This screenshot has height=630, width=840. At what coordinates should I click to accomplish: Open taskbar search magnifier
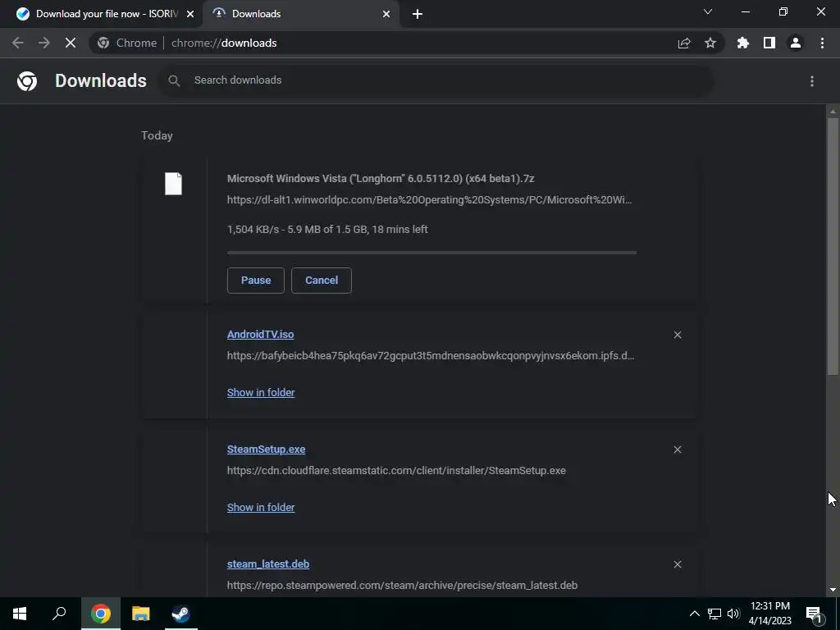[59, 614]
